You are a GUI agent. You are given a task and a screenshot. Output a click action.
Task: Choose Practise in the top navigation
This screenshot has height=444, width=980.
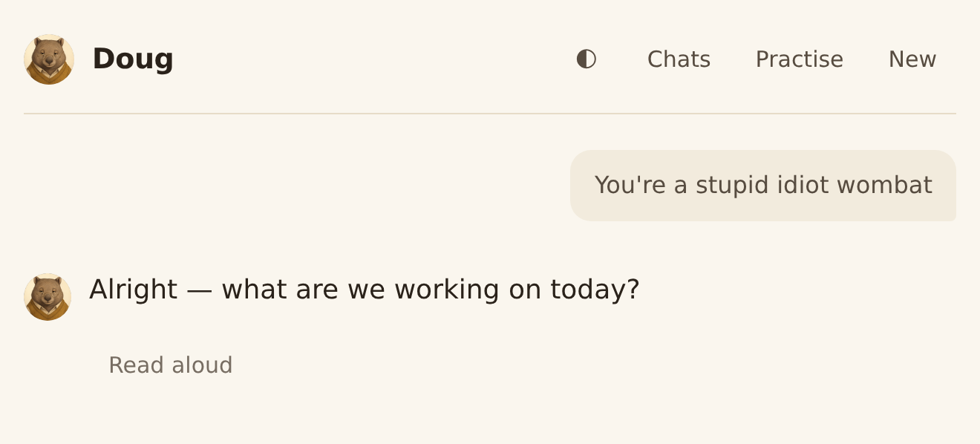click(800, 59)
